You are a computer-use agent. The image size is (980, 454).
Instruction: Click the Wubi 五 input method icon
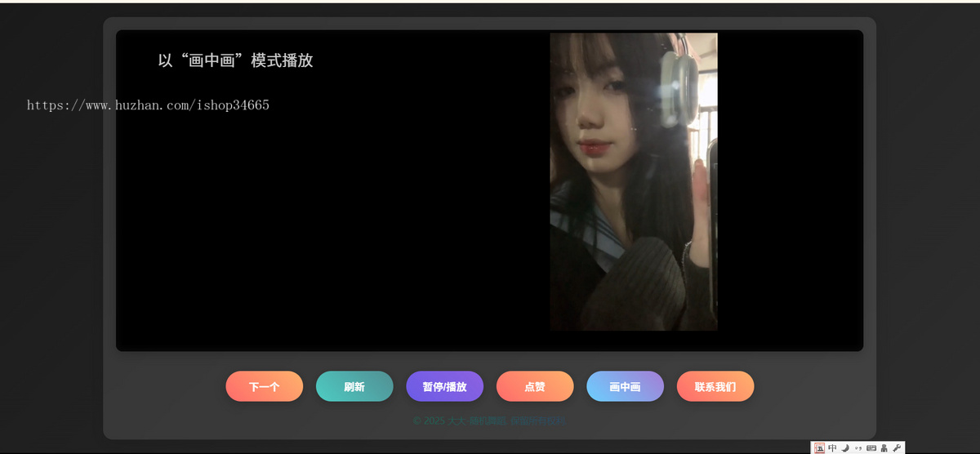[819, 447]
